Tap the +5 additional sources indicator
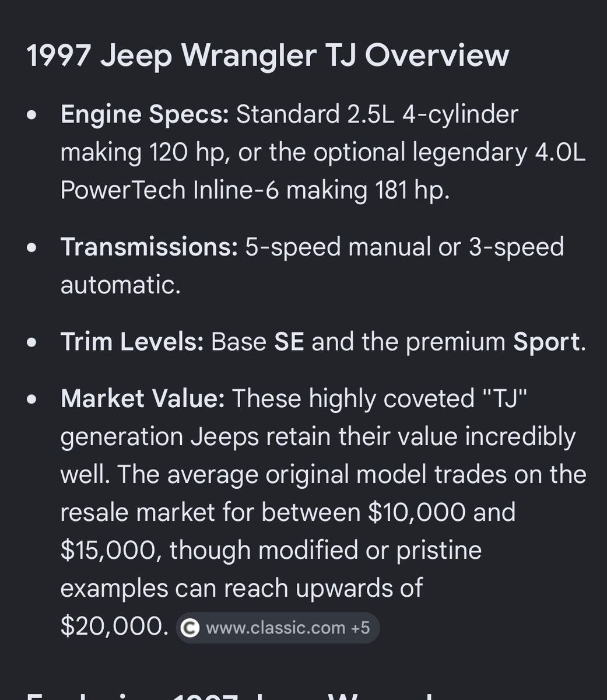The height and width of the screenshot is (700, 607). click(x=360, y=628)
